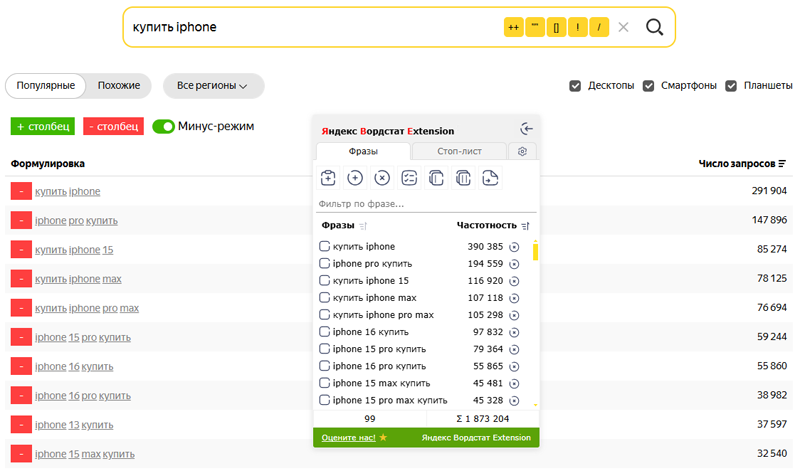Click circular icon next to 390 385

coord(514,247)
